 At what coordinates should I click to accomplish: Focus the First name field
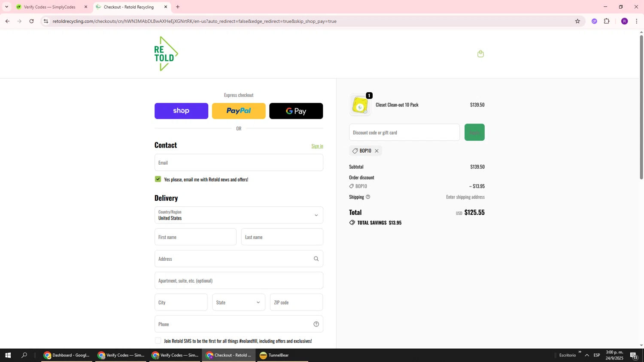click(x=195, y=237)
